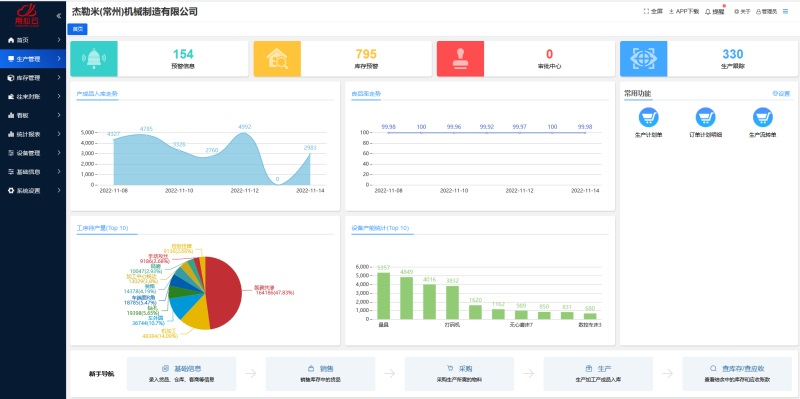Expand 系统设置 sidebar menu

(33, 191)
